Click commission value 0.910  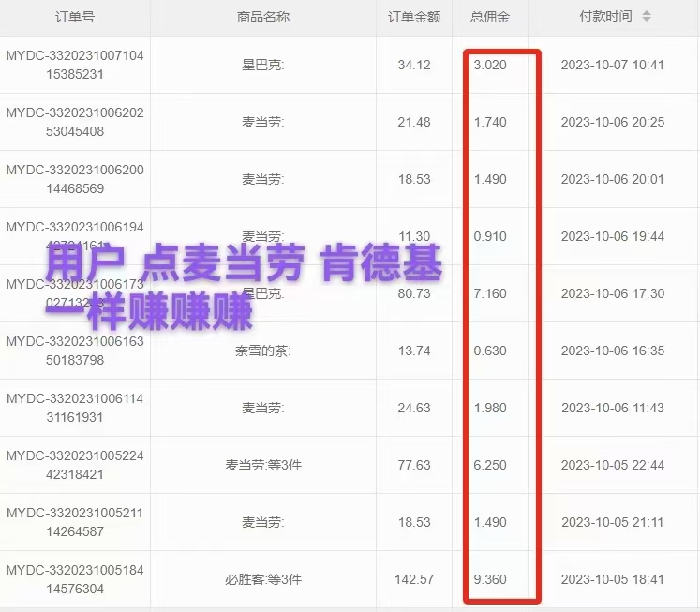click(490, 236)
